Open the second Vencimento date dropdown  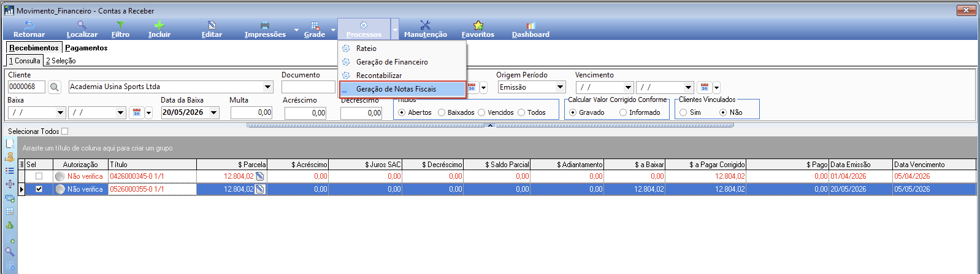click(689, 87)
